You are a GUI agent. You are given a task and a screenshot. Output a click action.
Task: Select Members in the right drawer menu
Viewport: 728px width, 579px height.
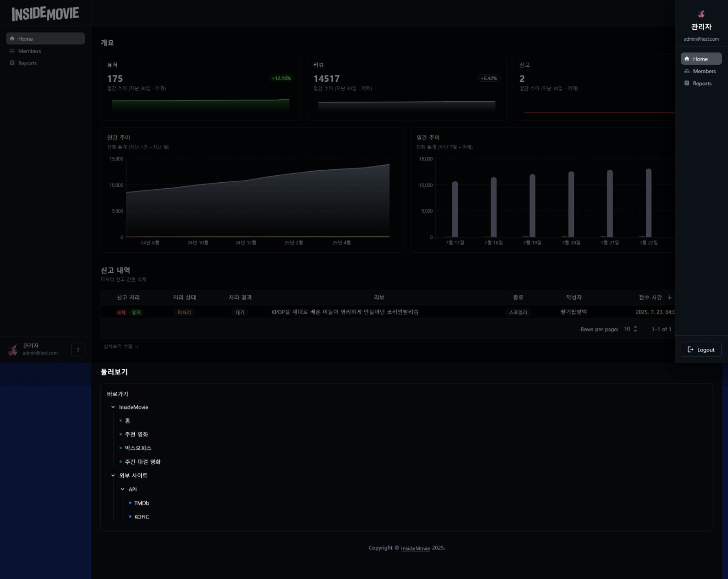(x=704, y=71)
